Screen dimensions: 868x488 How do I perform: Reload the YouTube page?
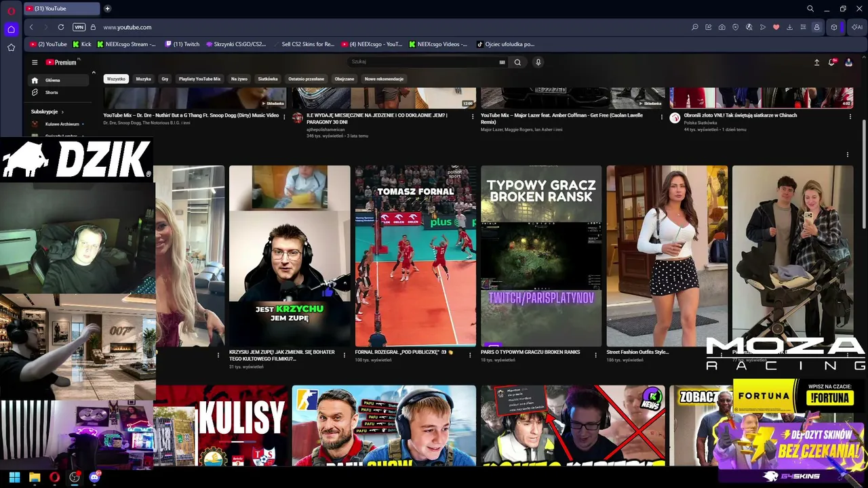pyautogui.click(x=61, y=27)
